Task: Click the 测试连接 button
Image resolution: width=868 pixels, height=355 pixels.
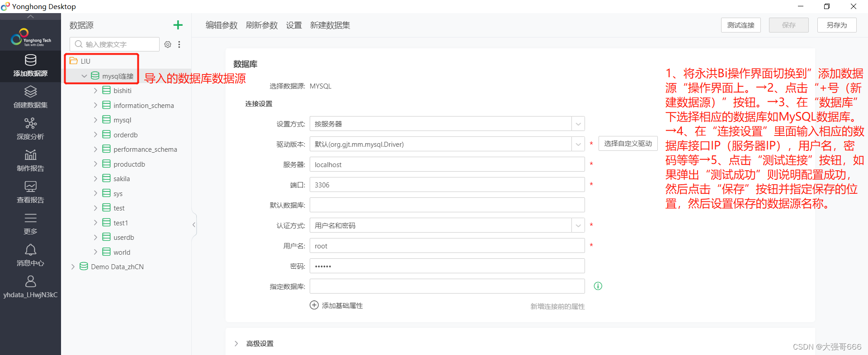Action: (741, 25)
